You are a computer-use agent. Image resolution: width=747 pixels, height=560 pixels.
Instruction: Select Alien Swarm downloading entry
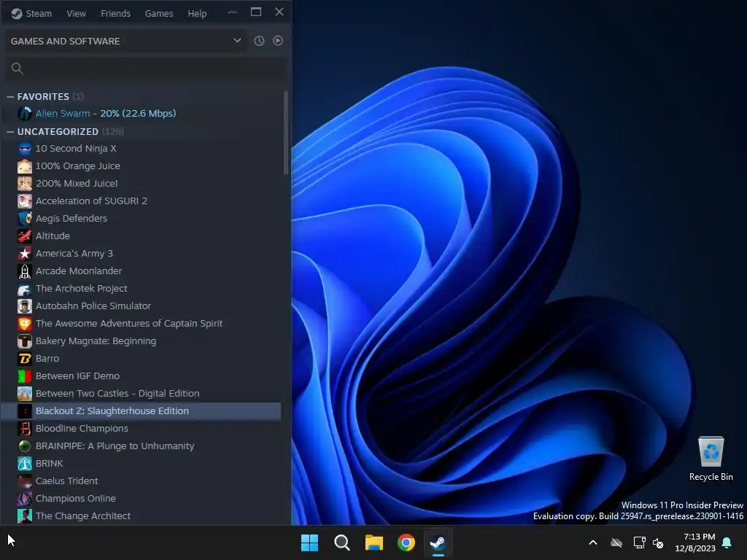click(141, 113)
